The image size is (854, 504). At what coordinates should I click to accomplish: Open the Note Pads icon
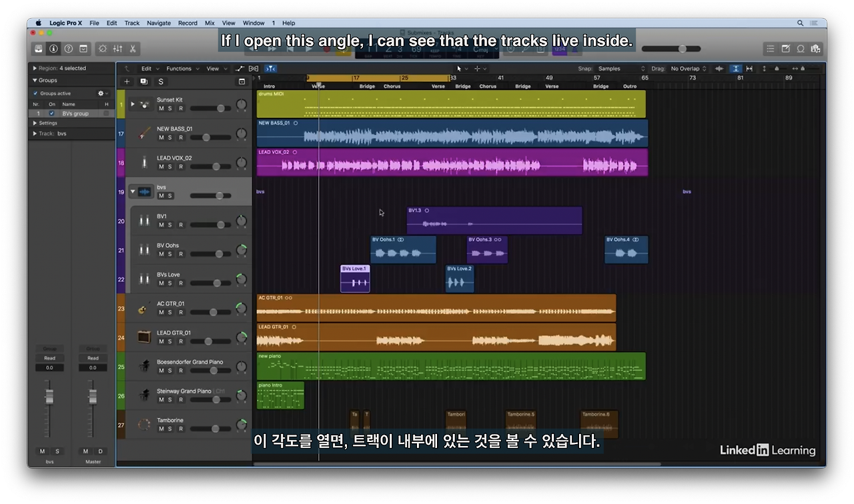point(785,49)
